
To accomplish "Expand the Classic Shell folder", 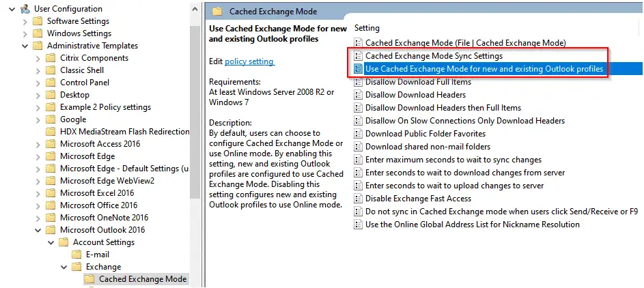I will (x=38, y=70).
